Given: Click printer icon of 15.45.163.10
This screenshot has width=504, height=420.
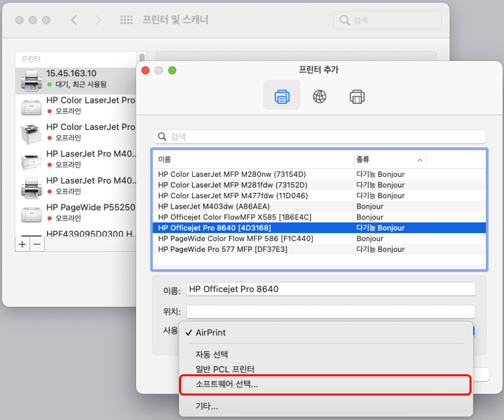Looking at the screenshot, I should [x=31, y=80].
